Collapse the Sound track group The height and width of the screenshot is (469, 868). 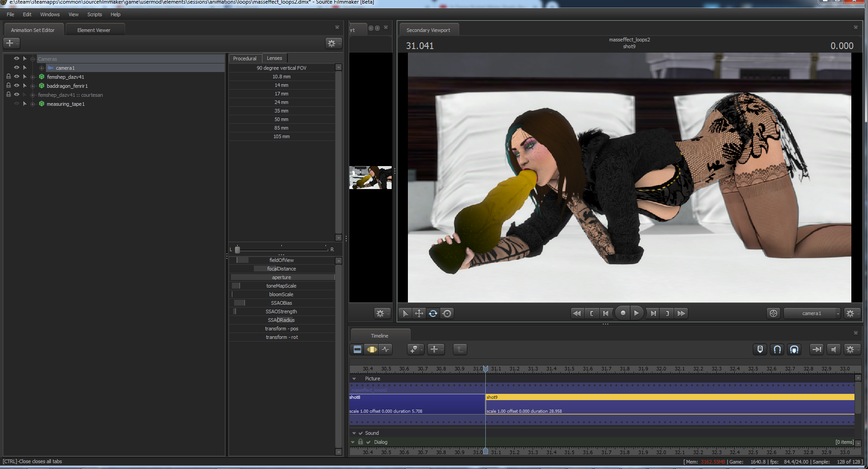[354, 433]
